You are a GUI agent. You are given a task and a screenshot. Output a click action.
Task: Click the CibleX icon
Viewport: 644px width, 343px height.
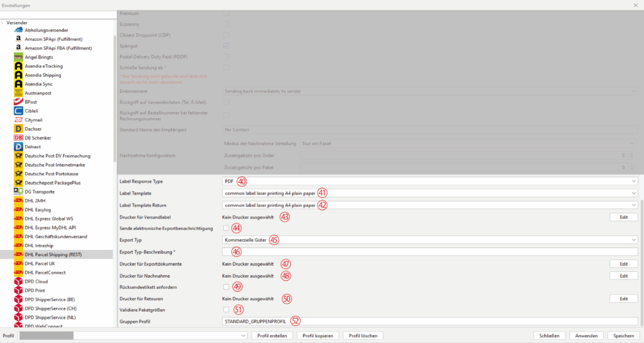(18, 111)
